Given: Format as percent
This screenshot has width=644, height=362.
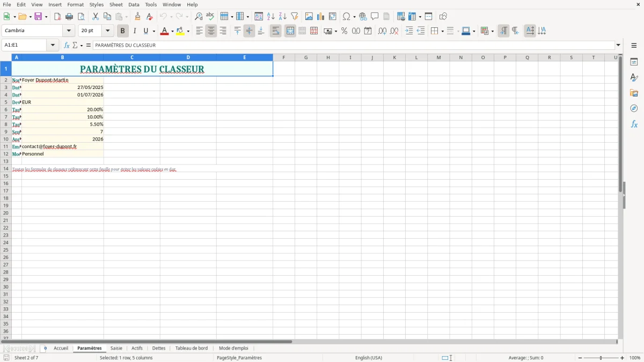Looking at the screenshot, I should tap(345, 31).
